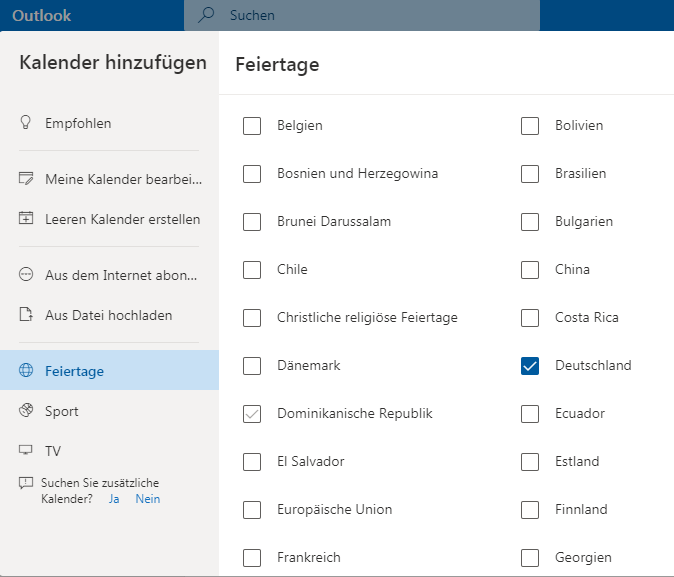
Task: Click the lightbulb icon beside Empfohlen
Action: [26, 122]
